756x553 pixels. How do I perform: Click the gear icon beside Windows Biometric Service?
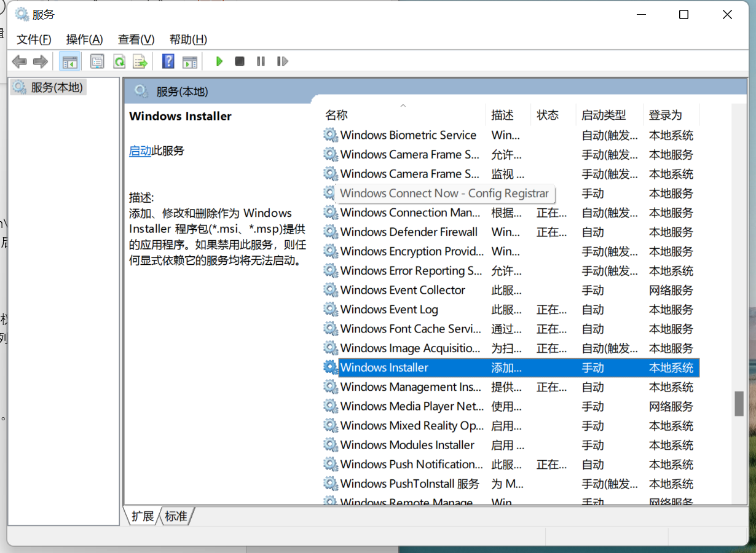coord(331,135)
